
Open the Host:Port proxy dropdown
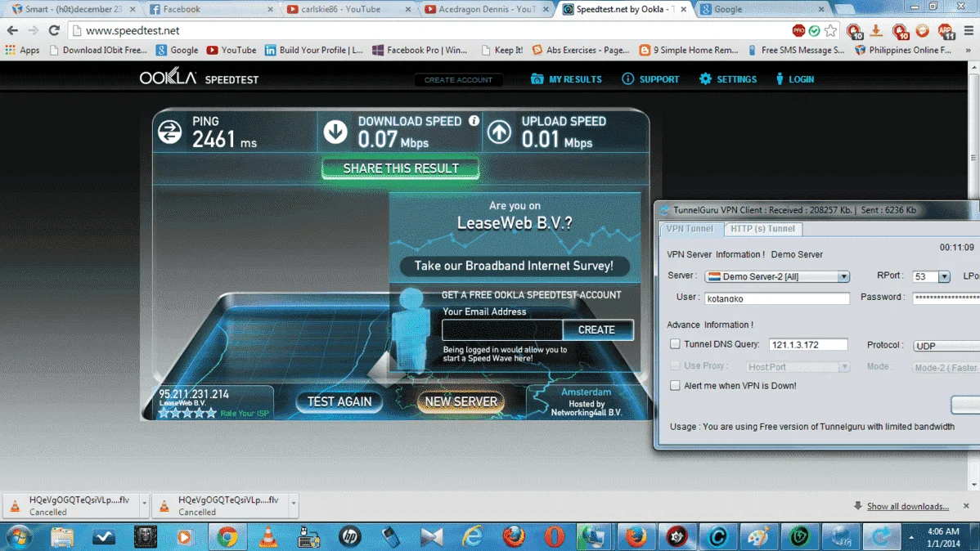(844, 367)
